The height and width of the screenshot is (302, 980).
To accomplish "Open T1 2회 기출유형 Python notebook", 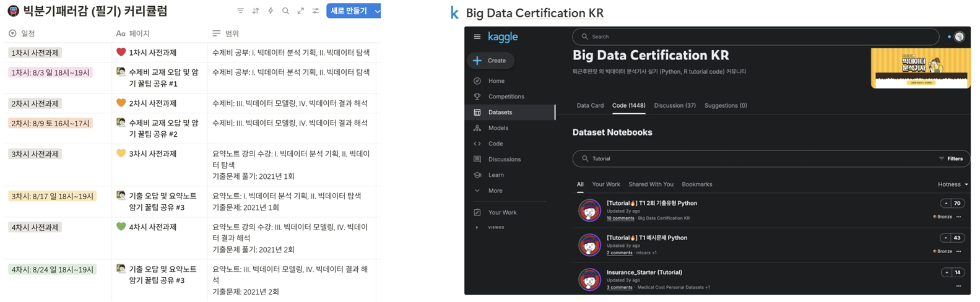I will click(651, 203).
